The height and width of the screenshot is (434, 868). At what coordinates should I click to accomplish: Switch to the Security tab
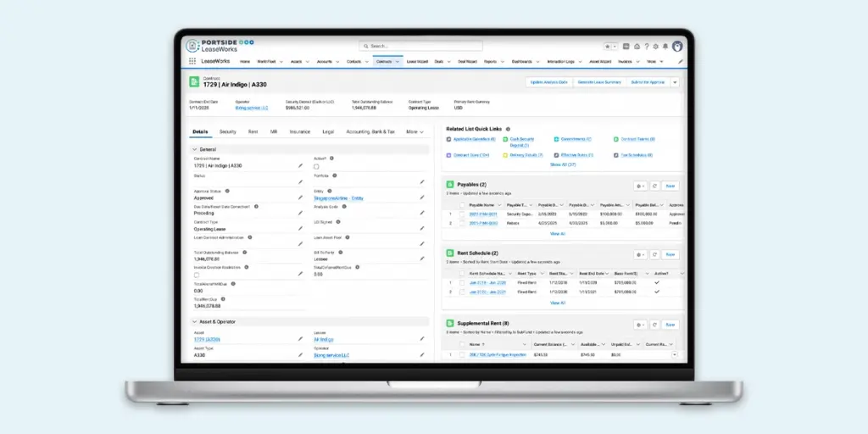click(x=227, y=131)
